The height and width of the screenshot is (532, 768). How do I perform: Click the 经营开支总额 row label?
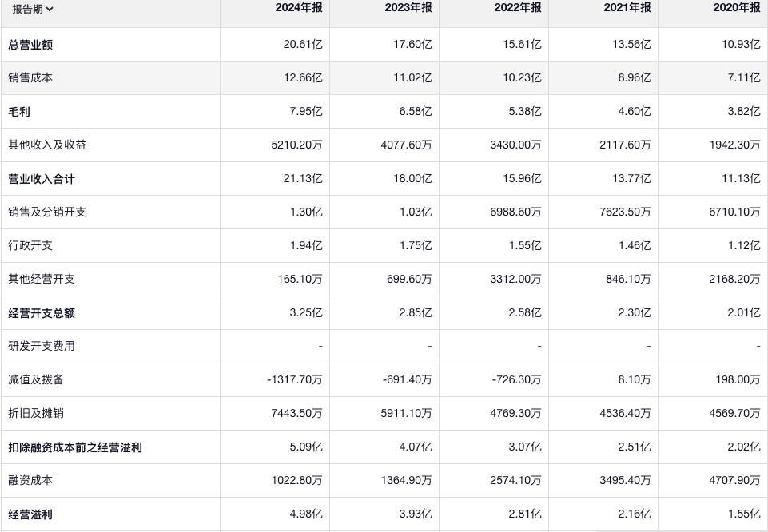(42, 313)
